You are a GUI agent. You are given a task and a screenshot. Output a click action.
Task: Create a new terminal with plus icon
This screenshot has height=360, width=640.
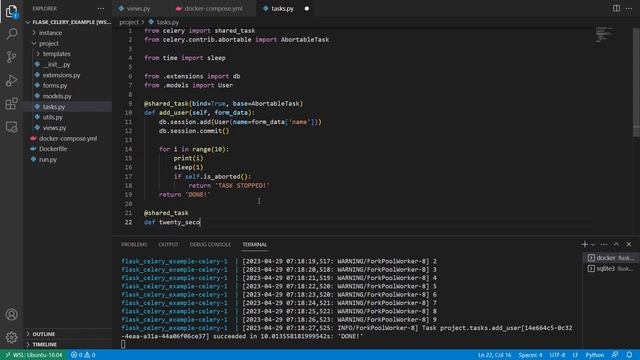pos(584,244)
